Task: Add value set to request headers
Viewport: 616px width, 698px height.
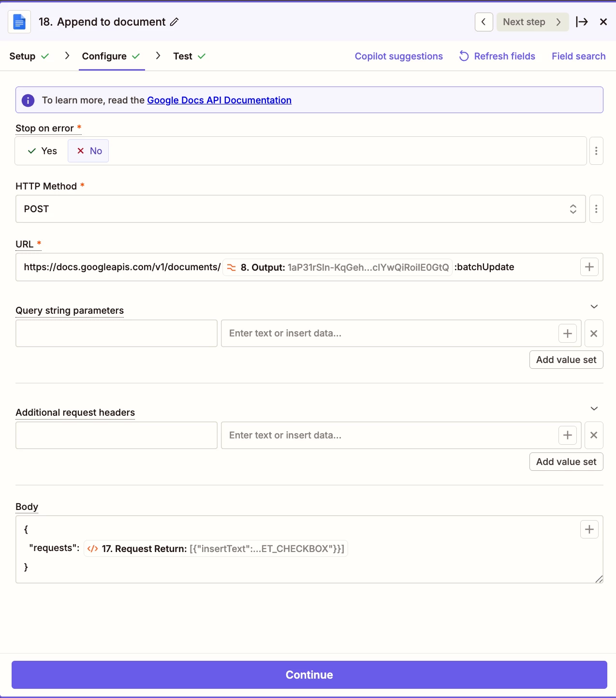Action: (x=566, y=462)
